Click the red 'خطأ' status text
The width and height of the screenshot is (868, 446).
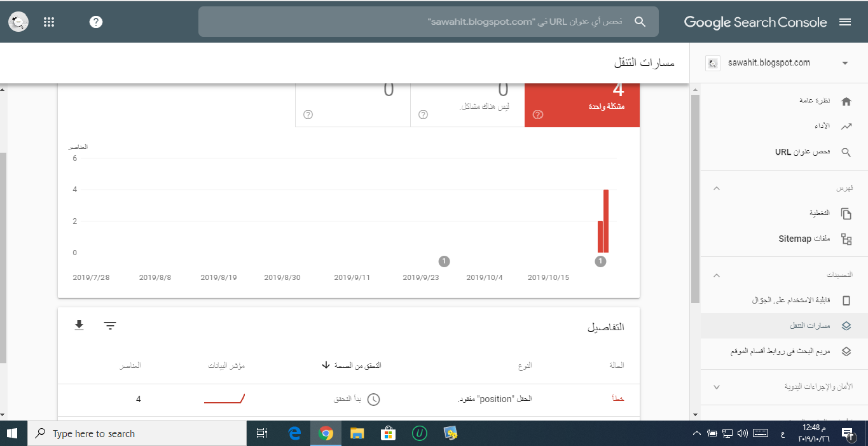[x=617, y=399]
